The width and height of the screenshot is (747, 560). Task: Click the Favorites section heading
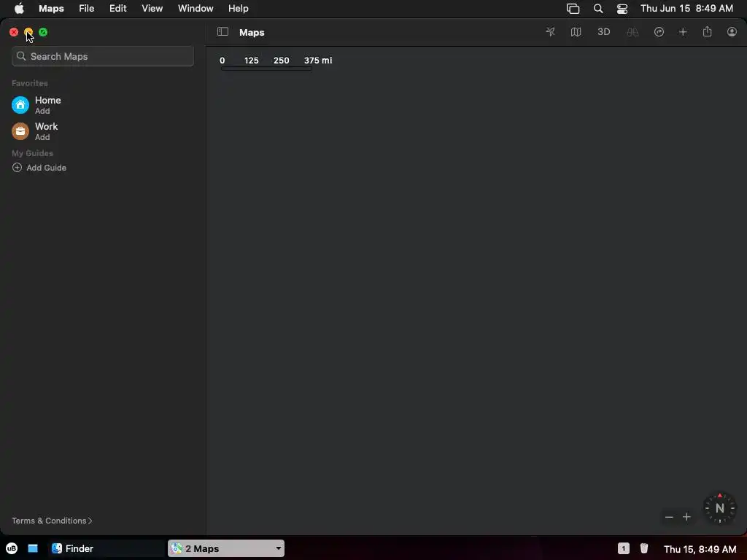29,83
